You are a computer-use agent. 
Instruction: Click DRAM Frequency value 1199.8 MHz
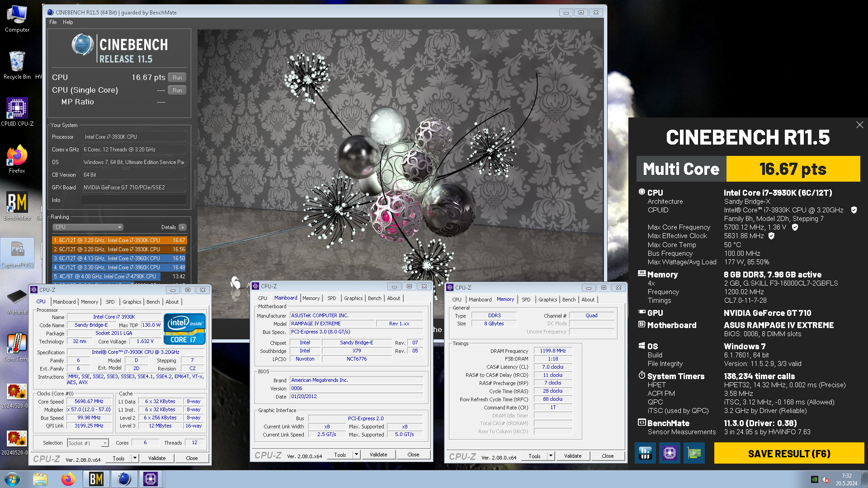point(553,351)
